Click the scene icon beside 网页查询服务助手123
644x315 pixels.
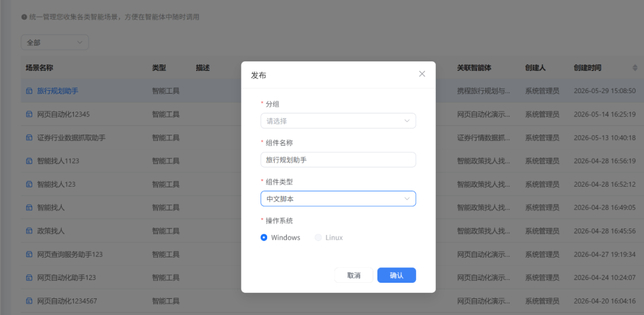tap(29, 254)
